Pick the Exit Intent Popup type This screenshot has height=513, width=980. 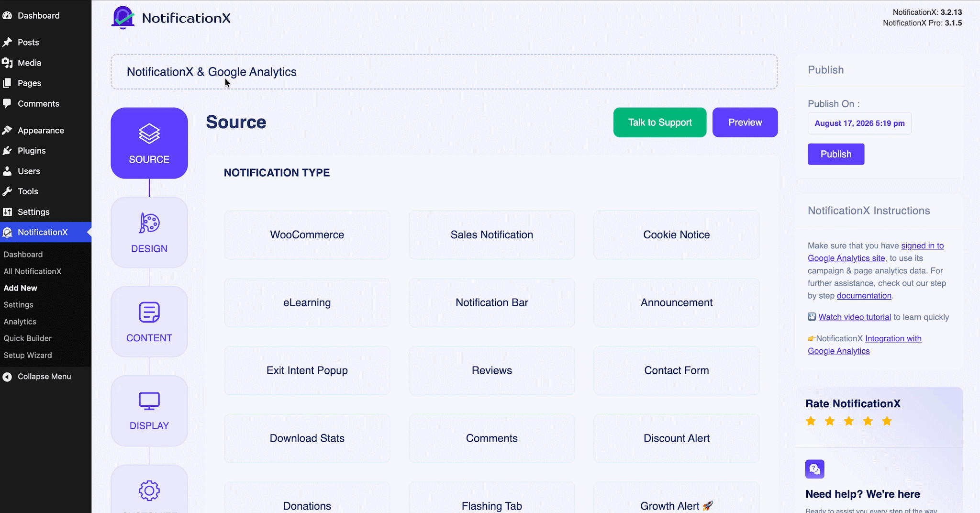(307, 370)
